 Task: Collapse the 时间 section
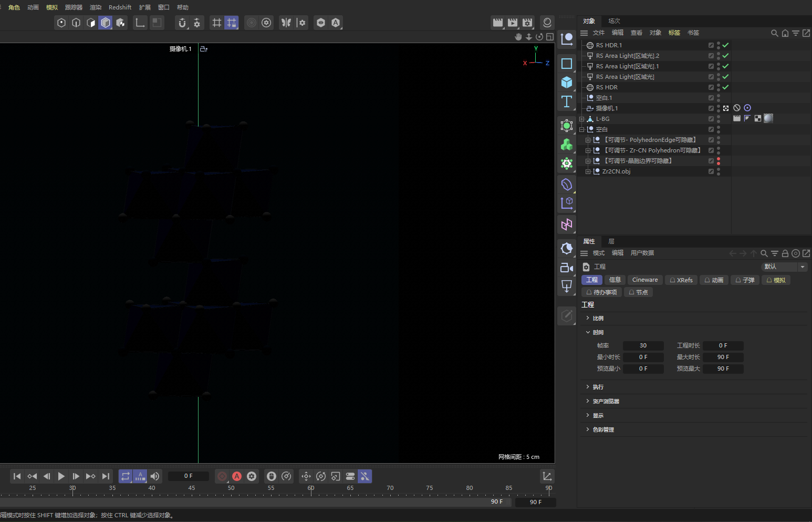tap(588, 332)
